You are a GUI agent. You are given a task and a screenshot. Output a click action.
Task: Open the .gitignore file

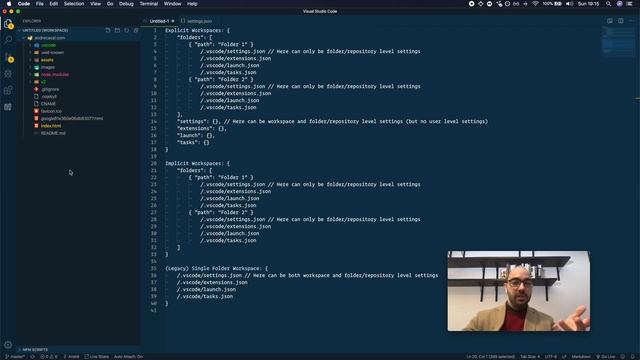click(50, 89)
